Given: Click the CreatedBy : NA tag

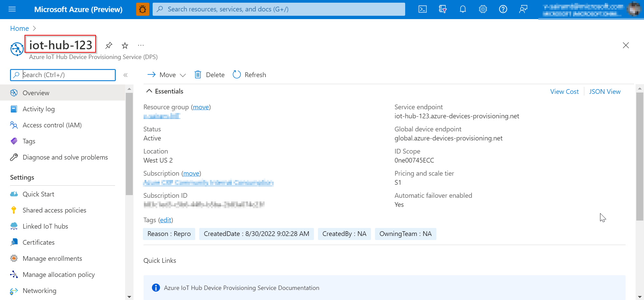Looking at the screenshot, I should 344,234.
